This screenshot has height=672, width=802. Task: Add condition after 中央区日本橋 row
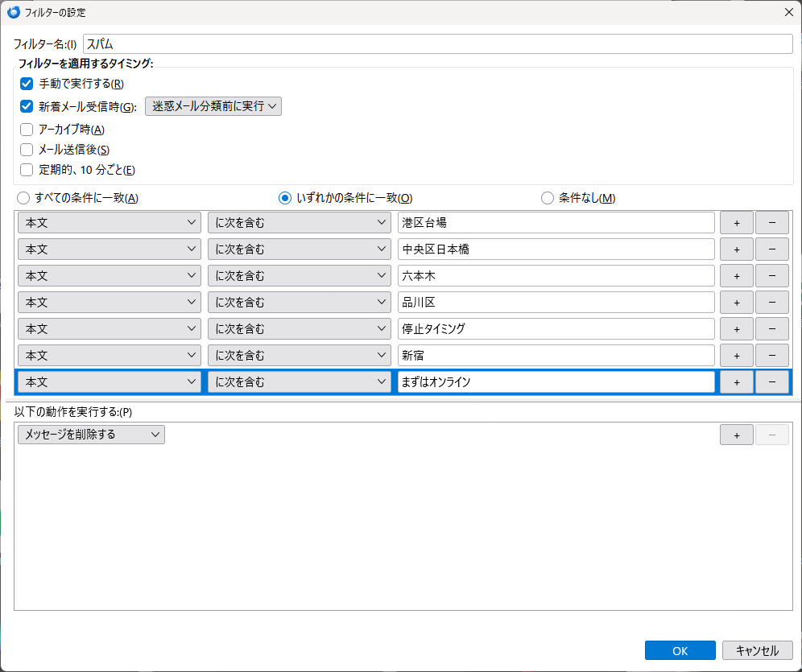click(737, 249)
